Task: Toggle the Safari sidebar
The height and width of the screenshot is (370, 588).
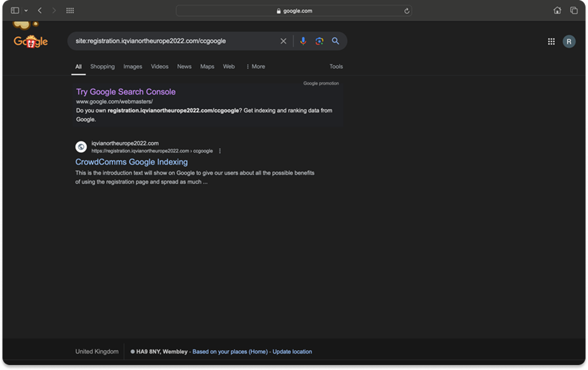Action: click(x=15, y=11)
